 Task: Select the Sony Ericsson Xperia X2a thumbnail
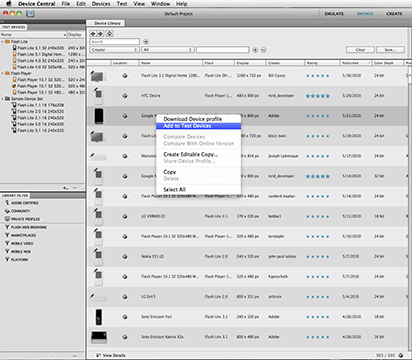[x=99, y=337]
